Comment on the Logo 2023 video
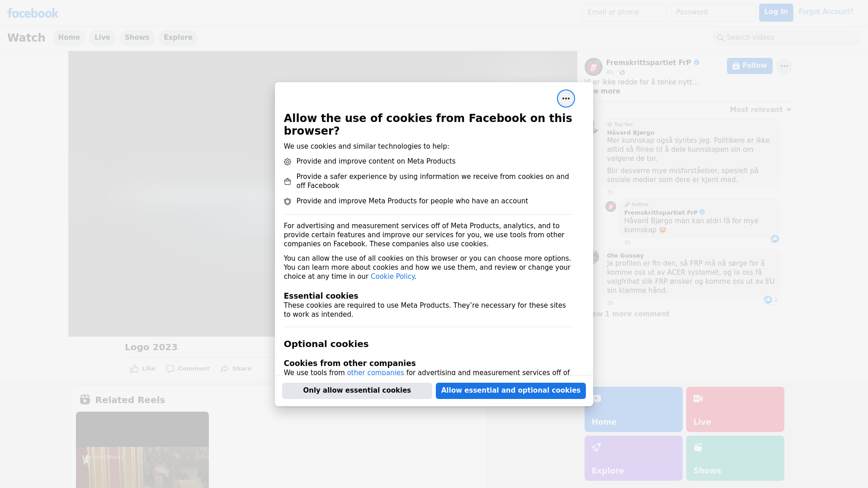The image size is (868, 488). 188,369
